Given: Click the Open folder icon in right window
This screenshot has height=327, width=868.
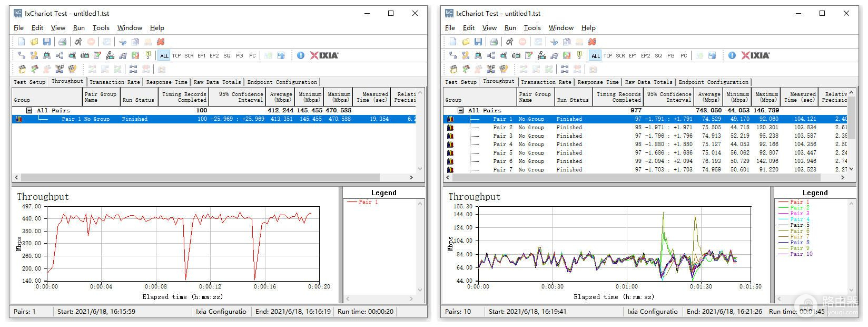Looking at the screenshot, I should coord(466,42).
